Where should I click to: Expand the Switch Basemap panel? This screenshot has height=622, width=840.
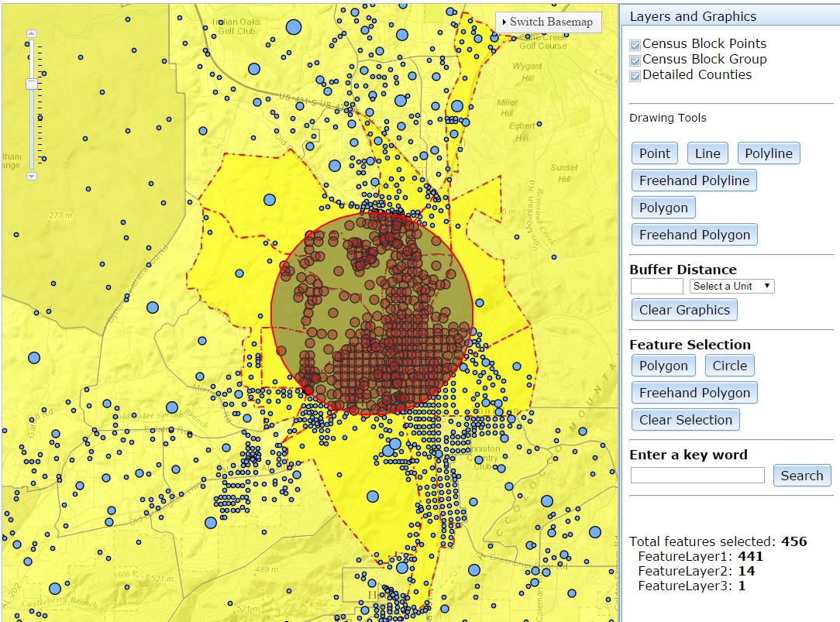[548, 22]
